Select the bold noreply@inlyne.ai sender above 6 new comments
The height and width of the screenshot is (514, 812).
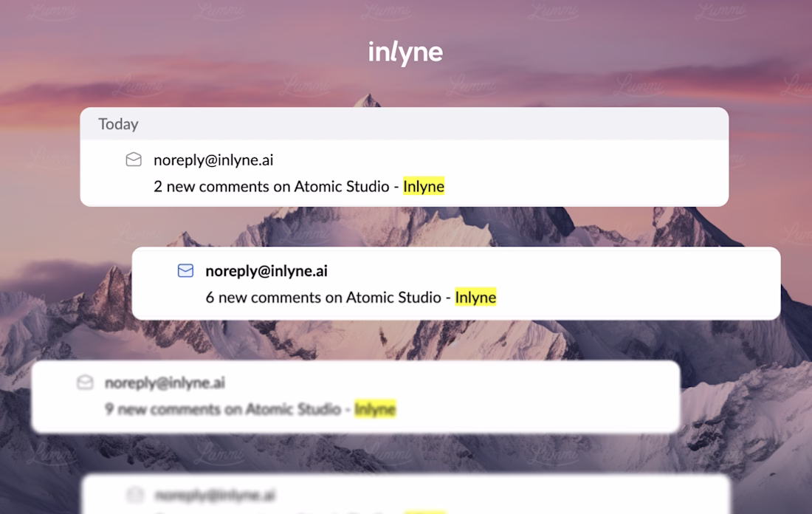point(266,271)
